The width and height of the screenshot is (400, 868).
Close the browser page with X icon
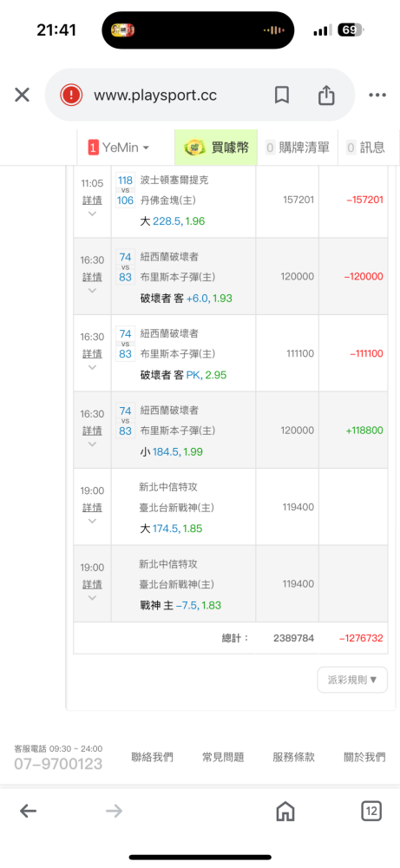pos(22,95)
